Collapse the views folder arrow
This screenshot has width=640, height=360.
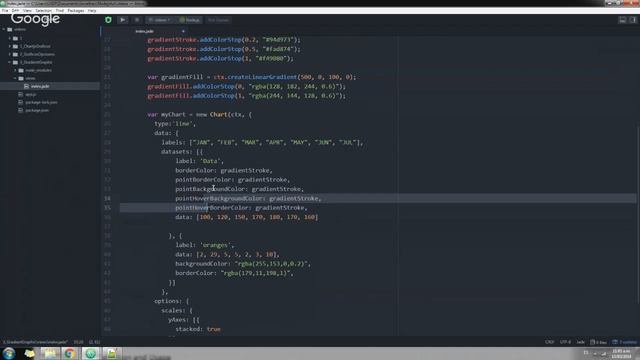(16, 78)
